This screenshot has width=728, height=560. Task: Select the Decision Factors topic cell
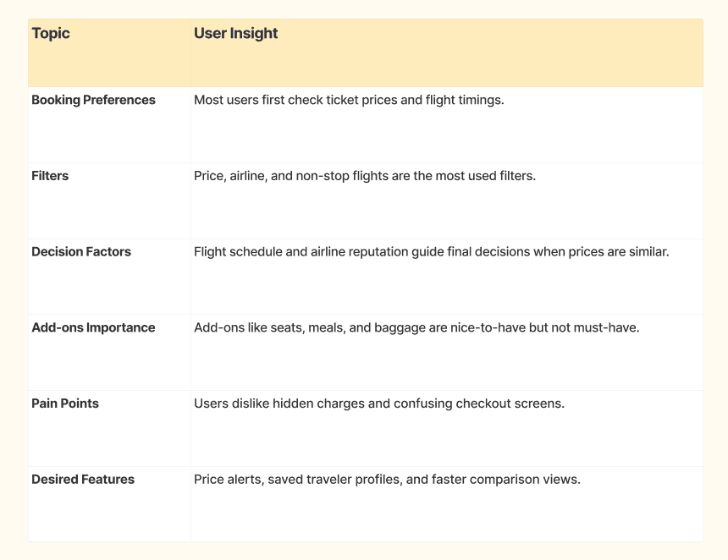(x=81, y=252)
